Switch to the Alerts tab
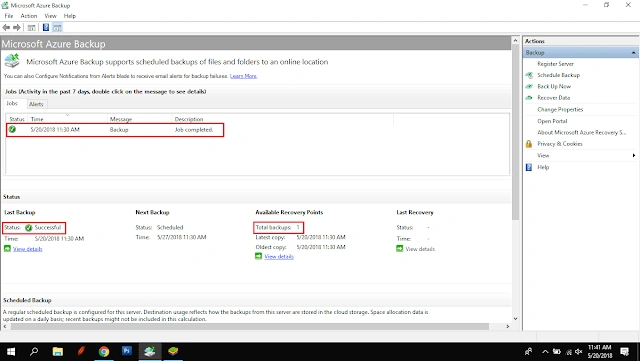This screenshot has height=361, width=640. point(36,104)
